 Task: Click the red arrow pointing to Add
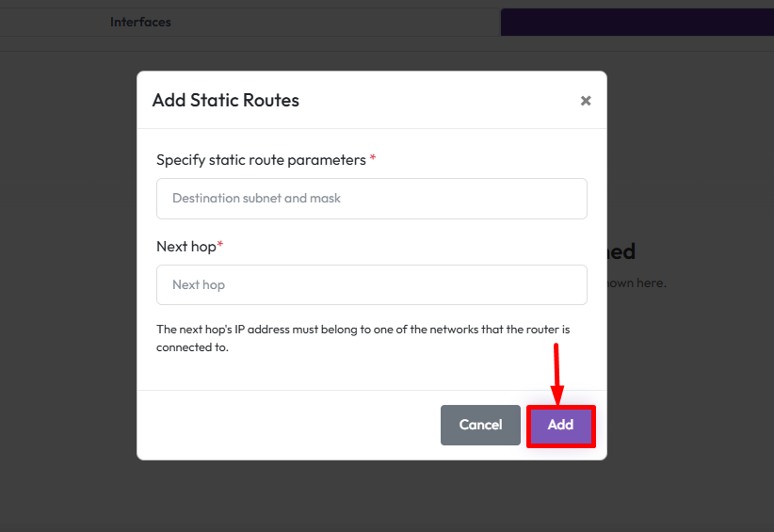tap(556, 373)
